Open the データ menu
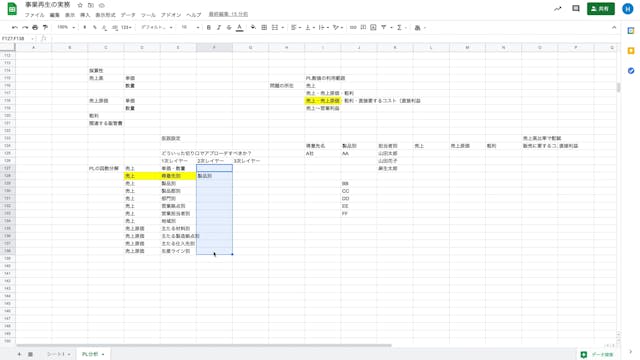The image size is (640, 360). [128, 15]
